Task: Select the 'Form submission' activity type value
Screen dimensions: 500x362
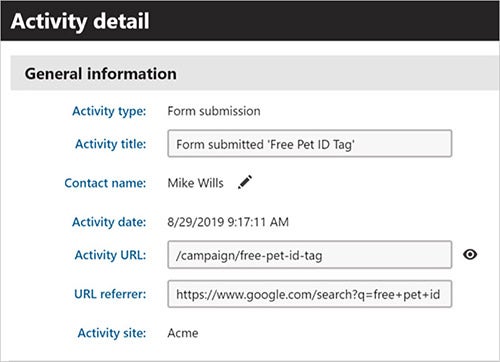Action: pos(214,111)
